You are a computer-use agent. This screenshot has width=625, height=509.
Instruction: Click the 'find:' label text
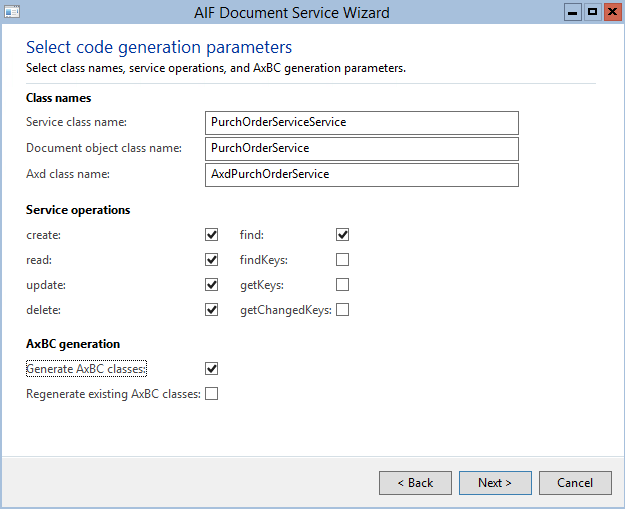click(x=252, y=235)
